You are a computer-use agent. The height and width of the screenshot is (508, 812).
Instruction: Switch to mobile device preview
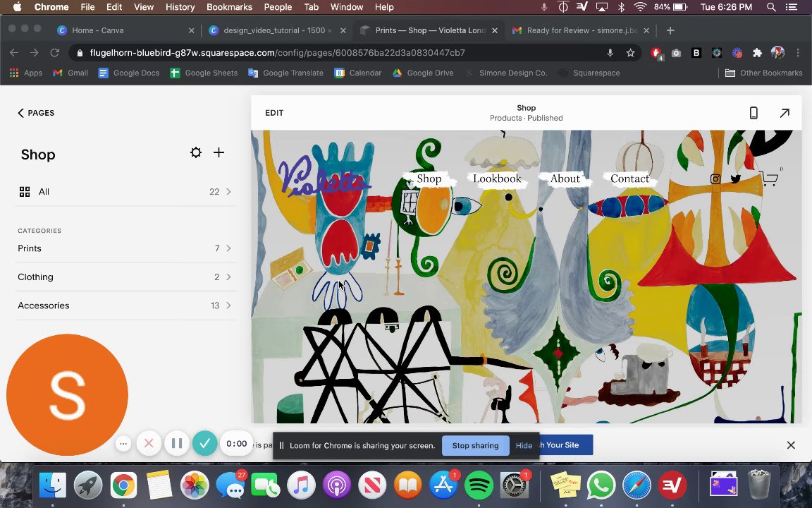(753, 113)
